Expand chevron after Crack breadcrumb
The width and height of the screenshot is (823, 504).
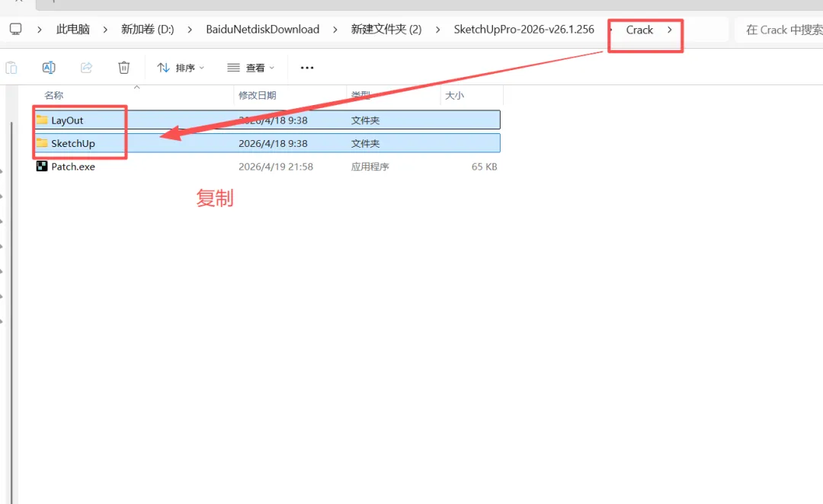[x=670, y=30]
